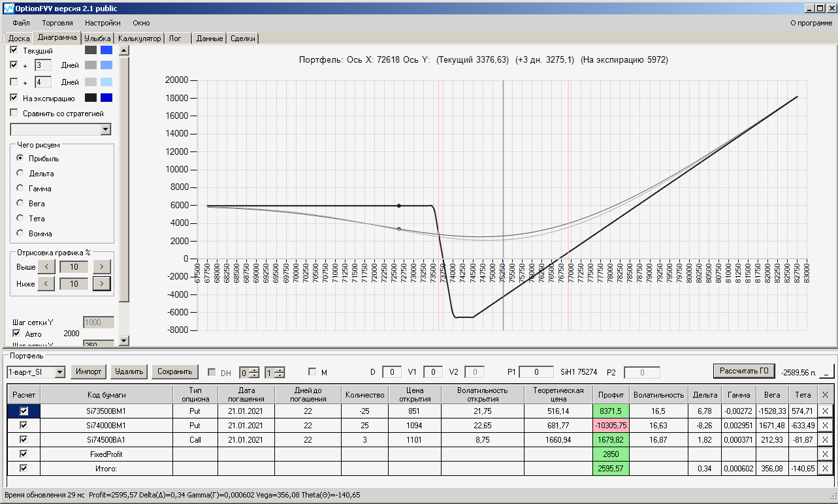Switch to the Доска tab
This screenshot has width=838, height=504.
click(19, 39)
